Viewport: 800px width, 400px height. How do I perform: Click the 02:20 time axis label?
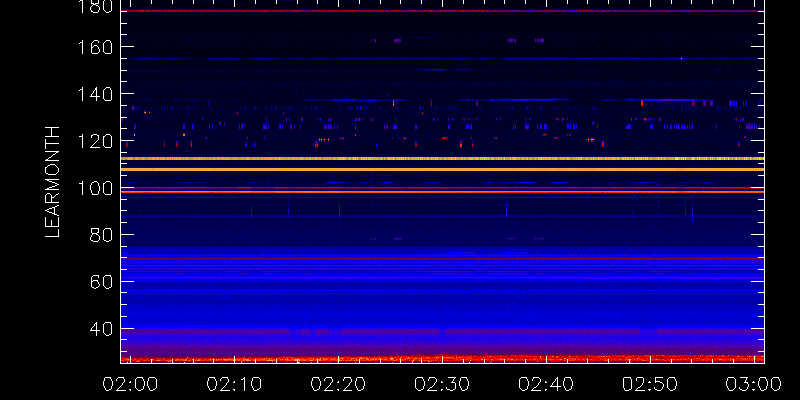[338, 384]
